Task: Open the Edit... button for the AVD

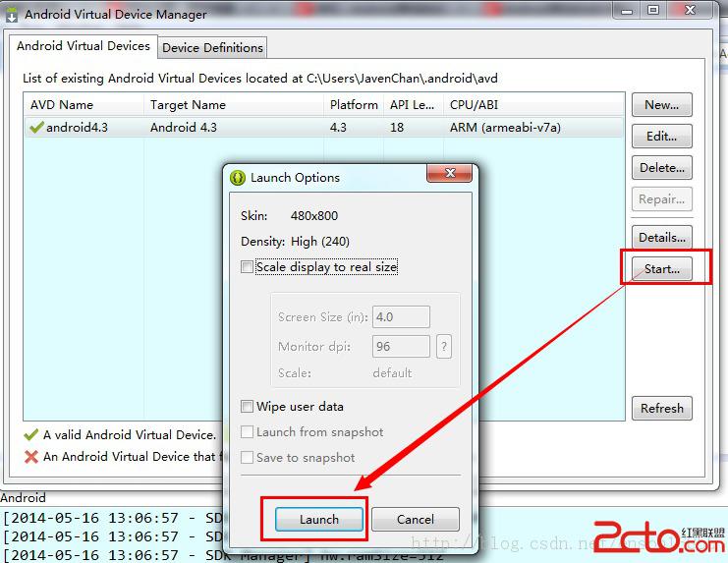Action: pos(661,136)
